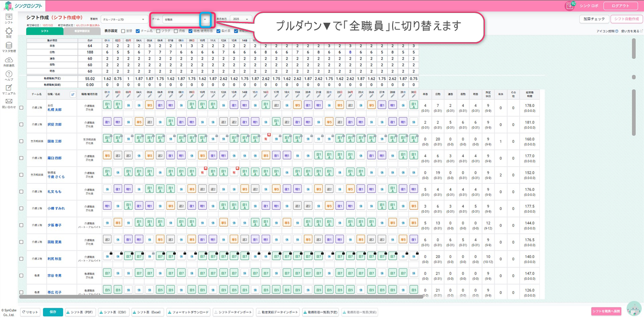Open 設定 gear icon in sidebar
Screen dimensions: 644x318
[x=8, y=32]
